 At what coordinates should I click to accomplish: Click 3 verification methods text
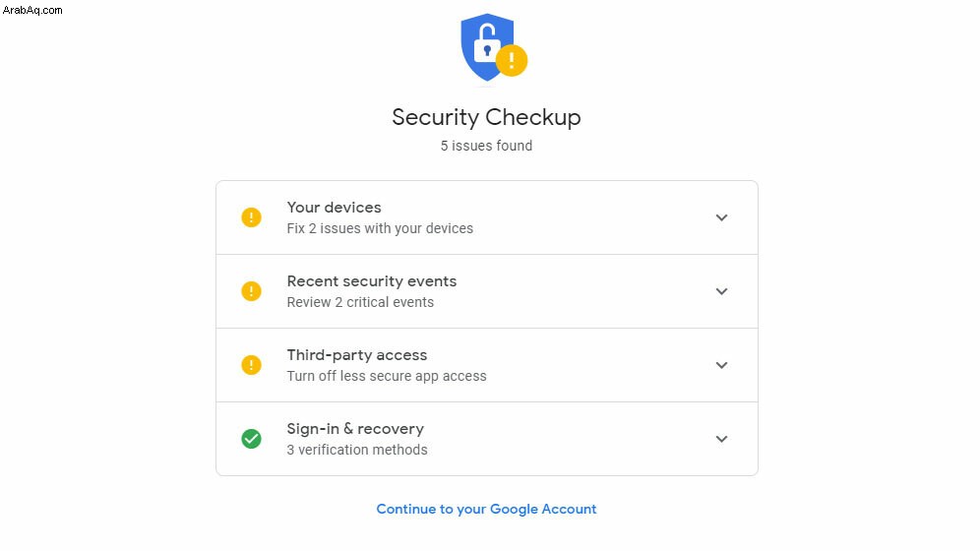tap(357, 450)
